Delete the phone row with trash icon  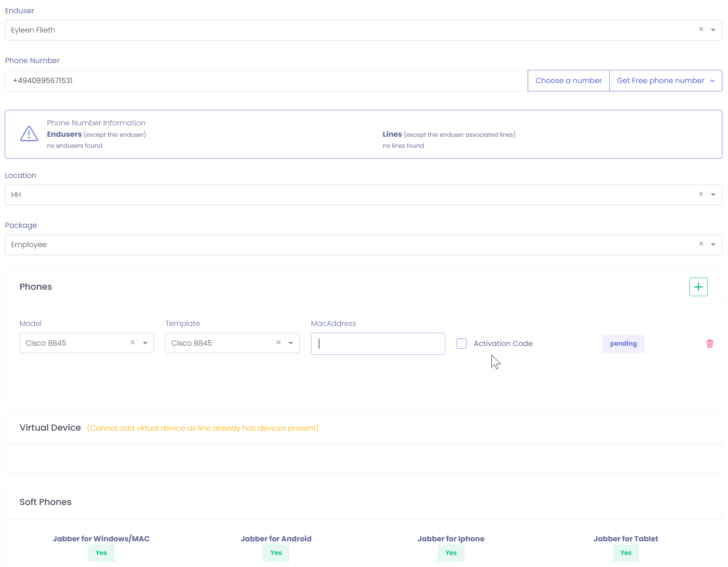click(709, 344)
